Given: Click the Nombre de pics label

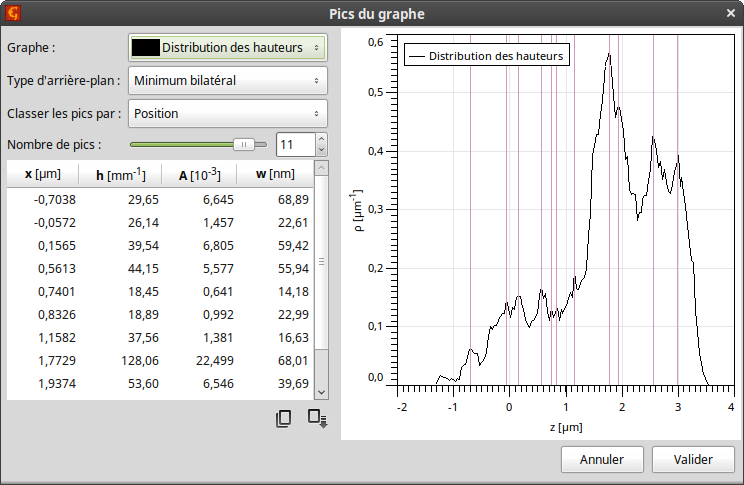Looking at the screenshot, I should click(54, 145).
